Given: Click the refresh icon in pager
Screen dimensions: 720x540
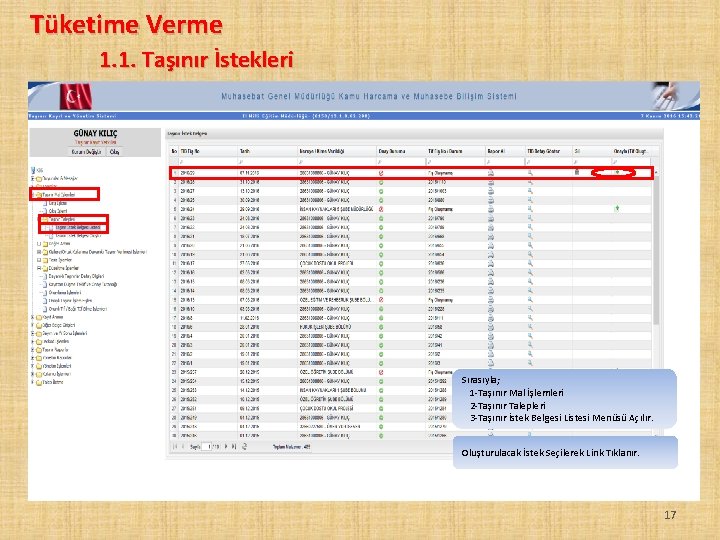Looking at the screenshot, I should coord(244,446).
